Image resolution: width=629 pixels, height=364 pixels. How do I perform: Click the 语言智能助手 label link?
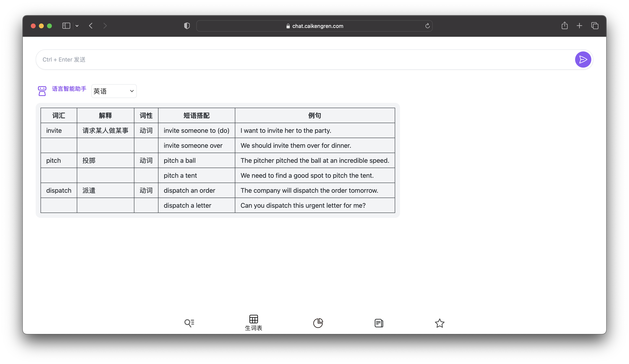[x=69, y=89]
